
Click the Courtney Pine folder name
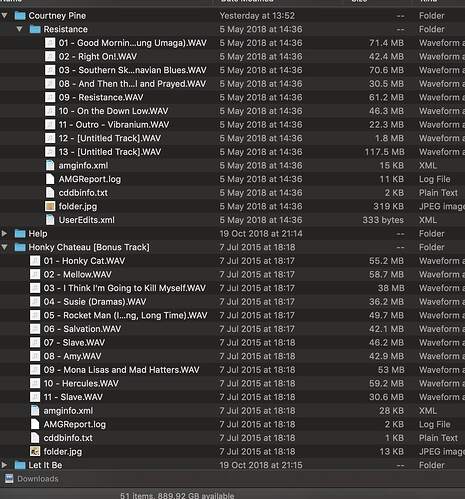click(57, 16)
